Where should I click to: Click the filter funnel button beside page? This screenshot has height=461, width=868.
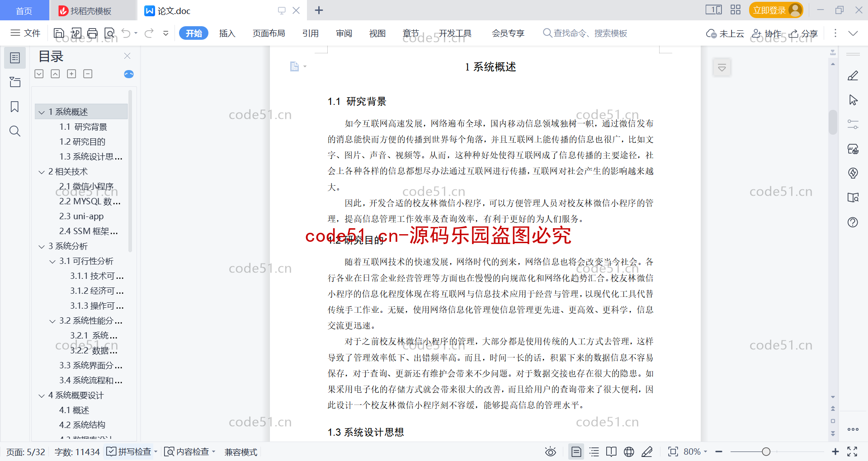pyautogui.click(x=722, y=68)
